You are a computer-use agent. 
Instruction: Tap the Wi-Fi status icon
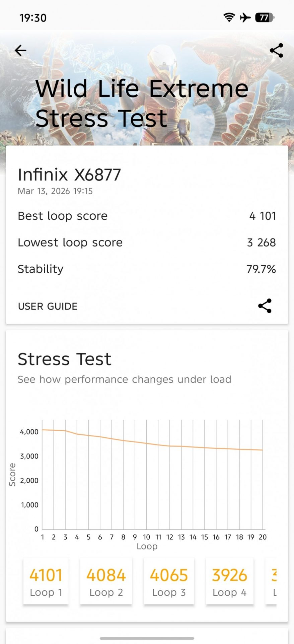click(x=229, y=17)
